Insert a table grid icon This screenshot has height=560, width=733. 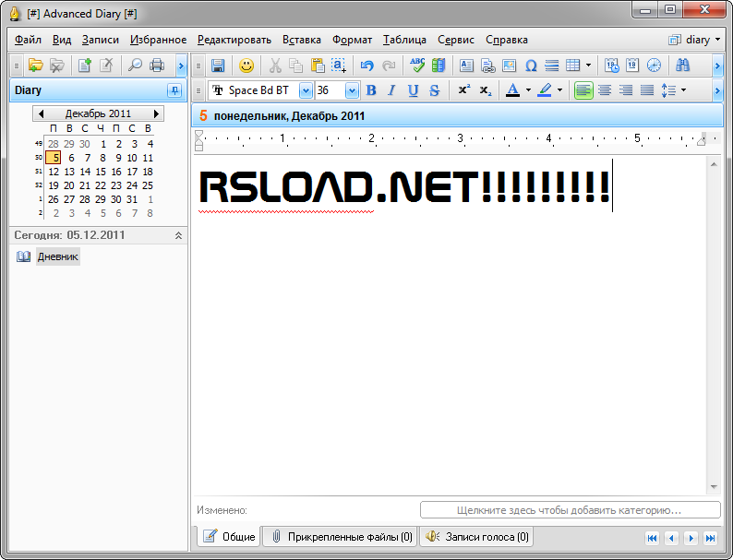572,66
